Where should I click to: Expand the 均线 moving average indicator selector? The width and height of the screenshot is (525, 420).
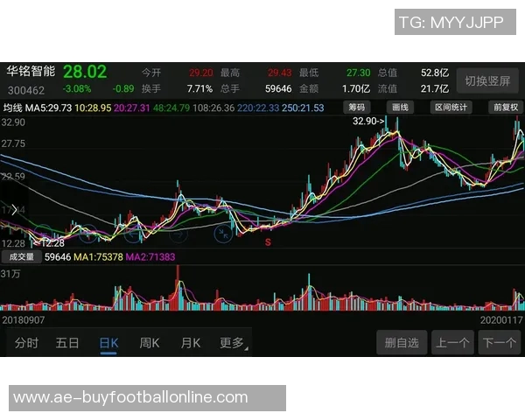(x=12, y=108)
